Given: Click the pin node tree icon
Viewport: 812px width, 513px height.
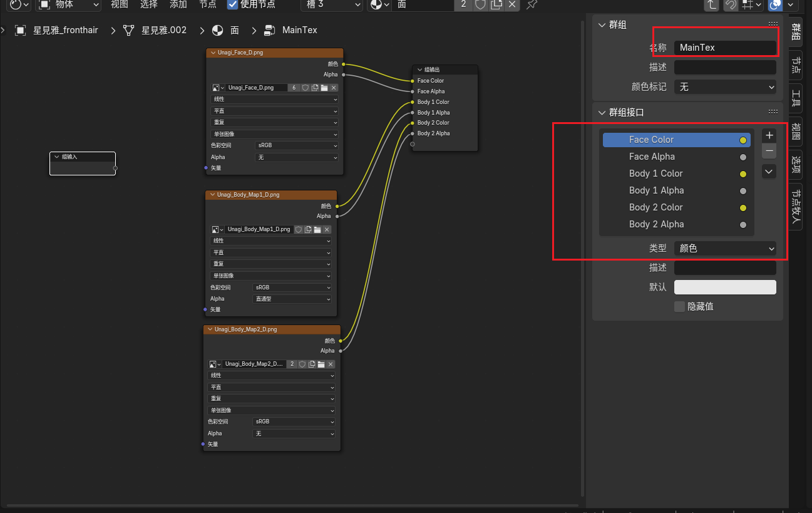Looking at the screenshot, I should 532,4.
